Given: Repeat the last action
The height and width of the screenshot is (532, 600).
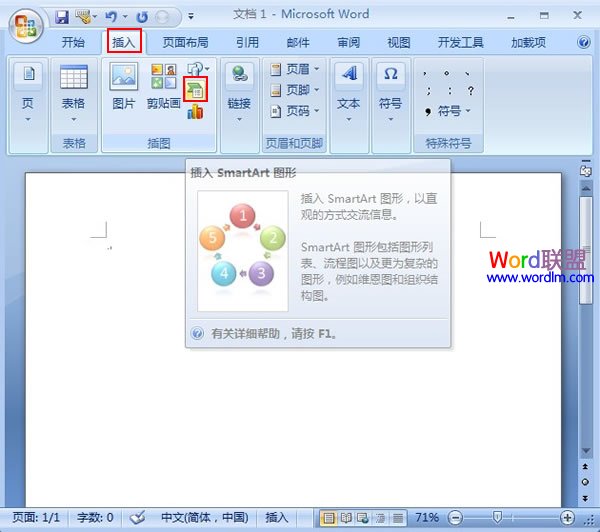Looking at the screenshot, I should pyautogui.click(x=142, y=17).
